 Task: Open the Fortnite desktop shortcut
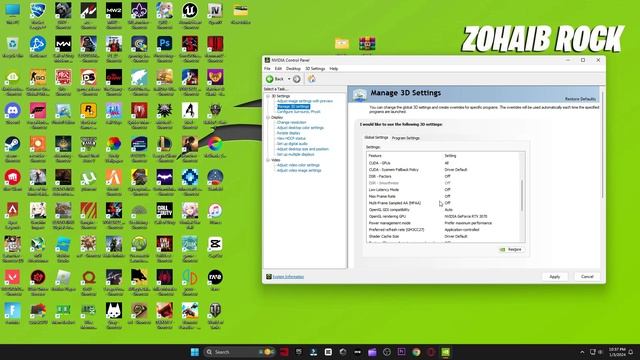(13, 314)
